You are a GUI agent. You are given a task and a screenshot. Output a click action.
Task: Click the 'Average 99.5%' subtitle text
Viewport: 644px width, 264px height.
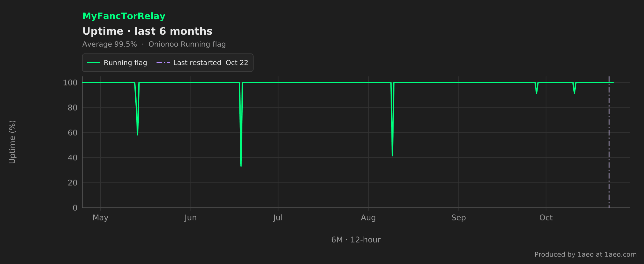(110, 44)
